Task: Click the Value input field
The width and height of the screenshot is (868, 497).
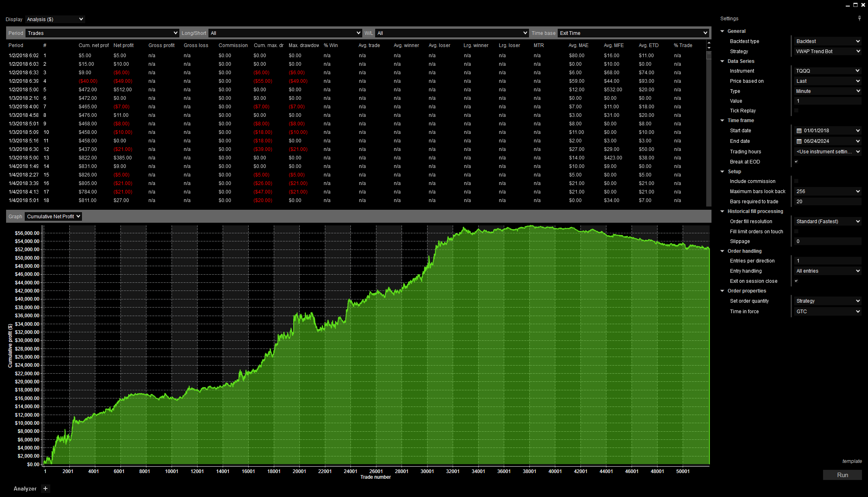Action: point(827,101)
